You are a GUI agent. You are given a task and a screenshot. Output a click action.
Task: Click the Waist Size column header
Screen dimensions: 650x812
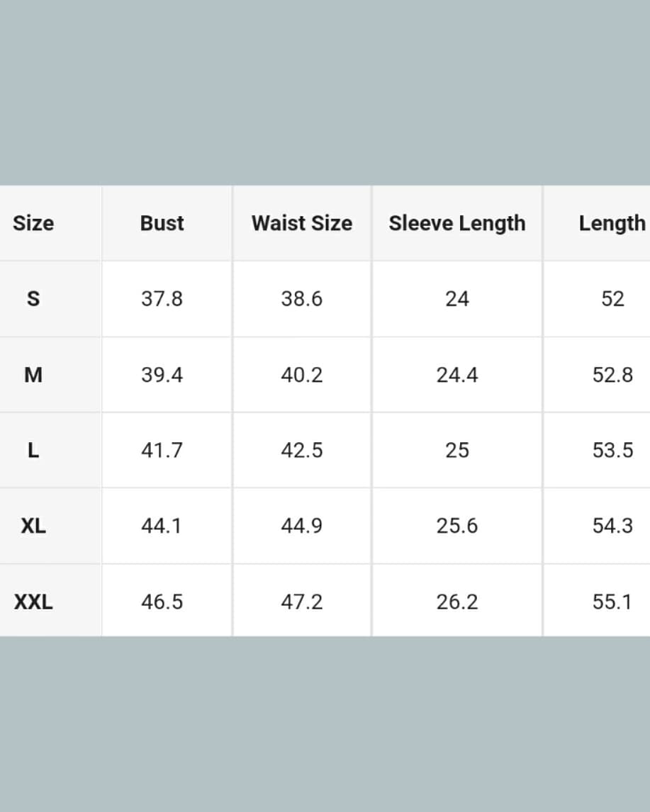tap(301, 223)
